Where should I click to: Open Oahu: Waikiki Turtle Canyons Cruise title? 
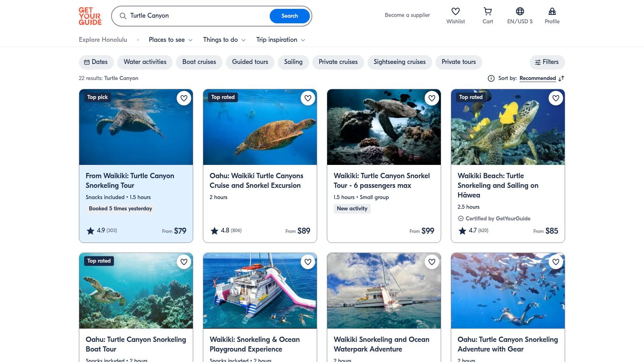click(256, 181)
